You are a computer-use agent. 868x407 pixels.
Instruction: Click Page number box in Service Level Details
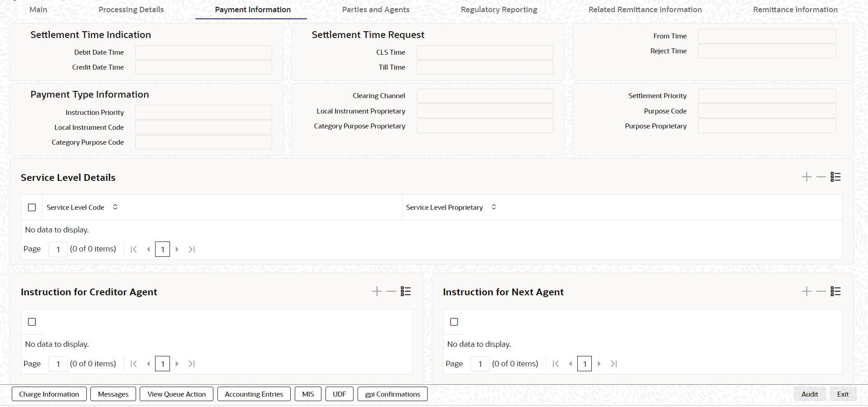[58, 249]
